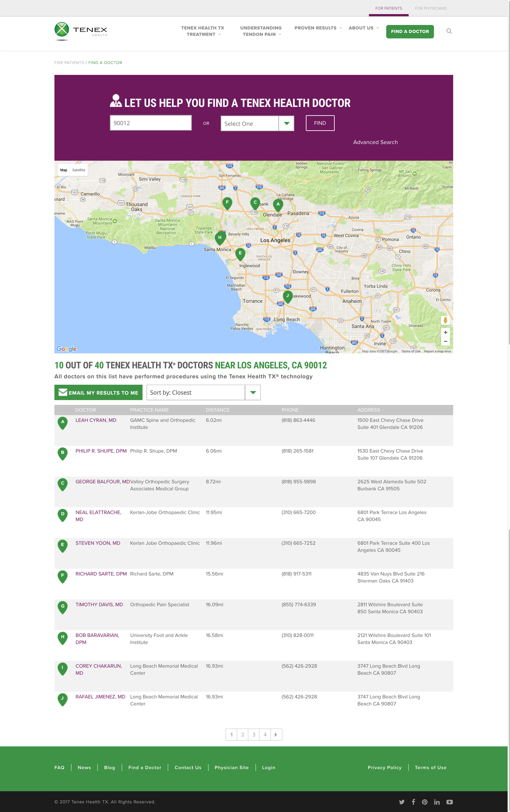Image resolution: width=510 pixels, height=812 pixels.
Task: Open the Select One state dropdown
Action: [257, 123]
